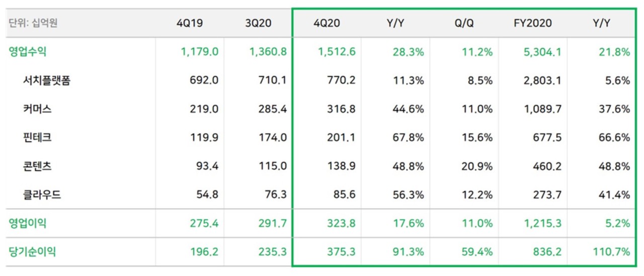Screen dimensions: 644x276
Task: Click the 1,512.6 revenue value for 4Q20
Action: (336, 52)
